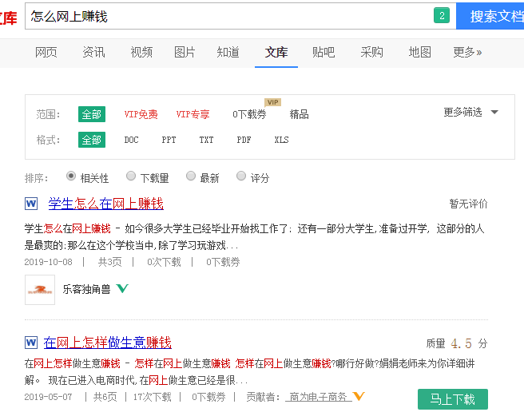Viewport: 524px width, 420px height.
Task: Open the 乐客独角兽 avatar thumbnail
Action: point(40,290)
